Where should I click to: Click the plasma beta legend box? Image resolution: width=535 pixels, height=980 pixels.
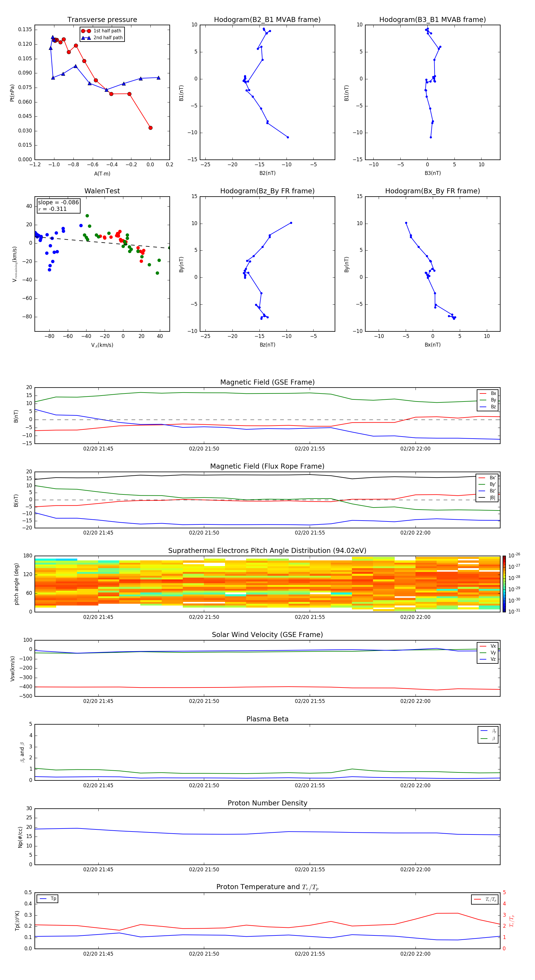[488, 735]
